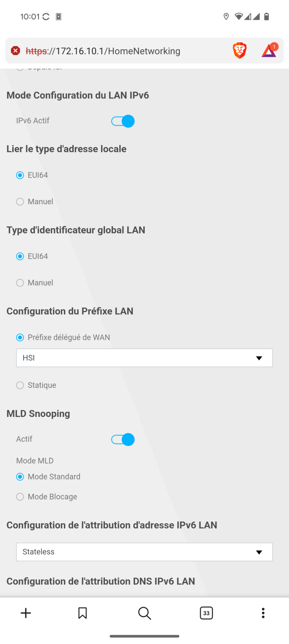Open the three-dot browser menu
Image resolution: width=289 pixels, height=644 pixels.
point(263,613)
